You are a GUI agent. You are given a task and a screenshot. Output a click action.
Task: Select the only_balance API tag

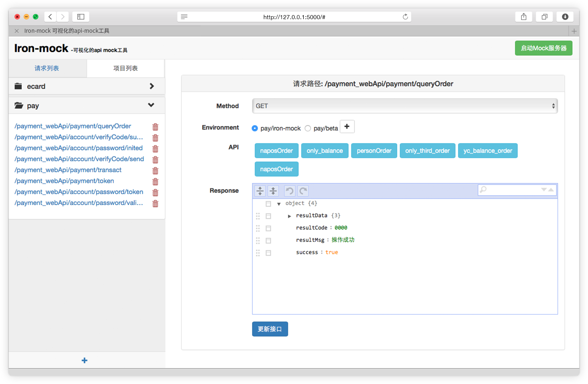click(325, 151)
